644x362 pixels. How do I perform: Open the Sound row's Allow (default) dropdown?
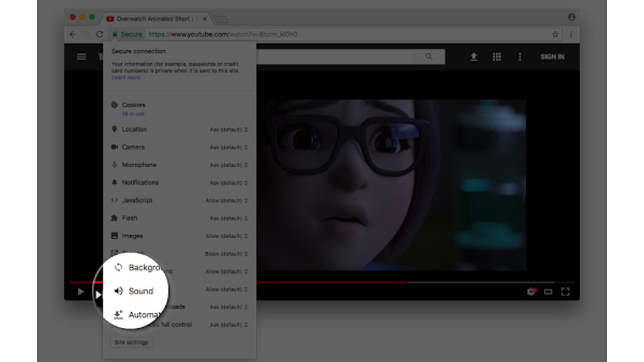227,289
